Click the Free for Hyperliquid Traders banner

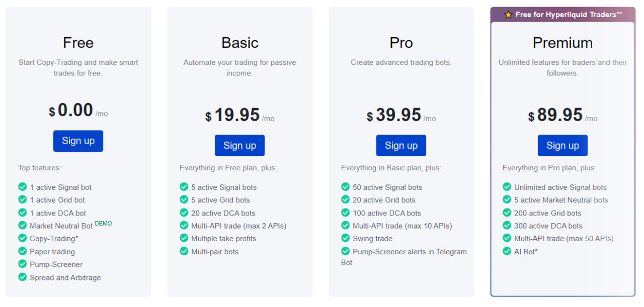(x=568, y=15)
